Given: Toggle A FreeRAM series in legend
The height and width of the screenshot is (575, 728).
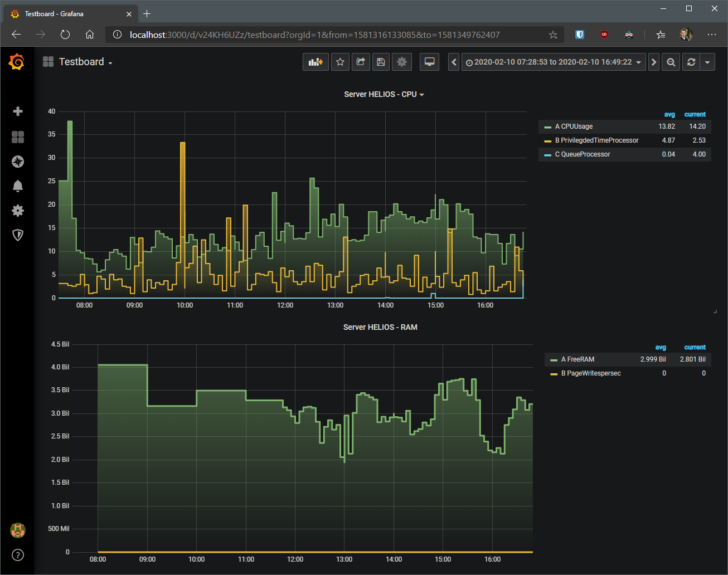Looking at the screenshot, I should tap(577, 359).
